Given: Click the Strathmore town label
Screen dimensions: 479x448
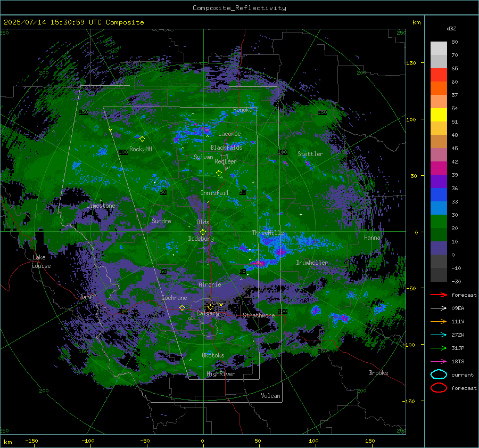Looking at the screenshot, I should point(259,315).
